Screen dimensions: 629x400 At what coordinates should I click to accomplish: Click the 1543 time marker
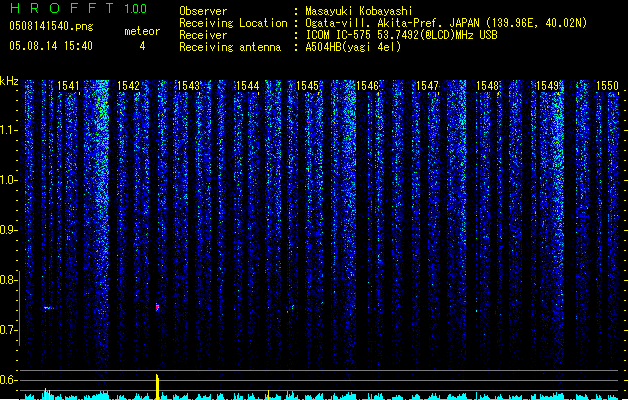point(188,86)
